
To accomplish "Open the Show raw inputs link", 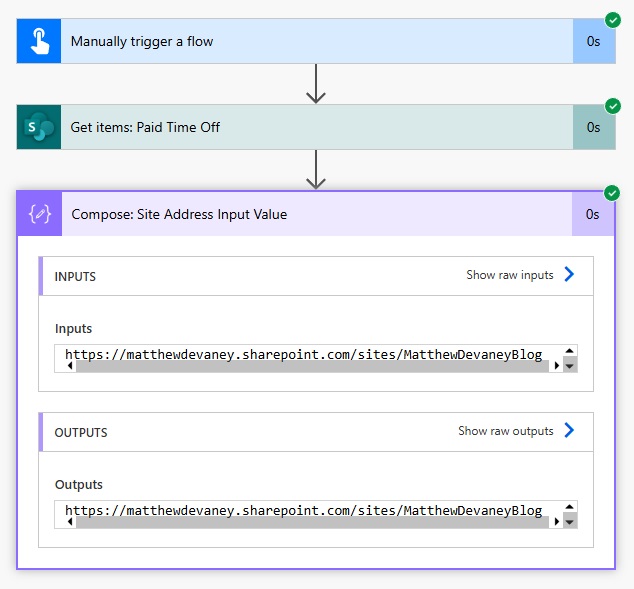I will tap(509, 275).
